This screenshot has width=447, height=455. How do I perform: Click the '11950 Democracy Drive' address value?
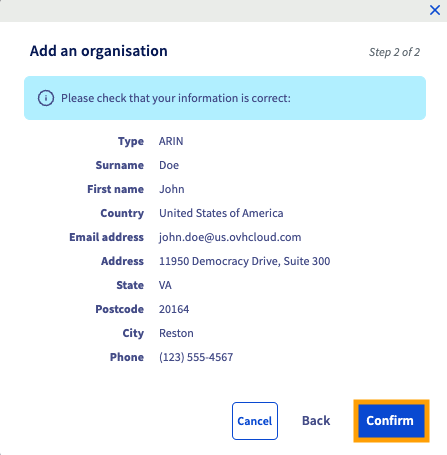[245, 261]
